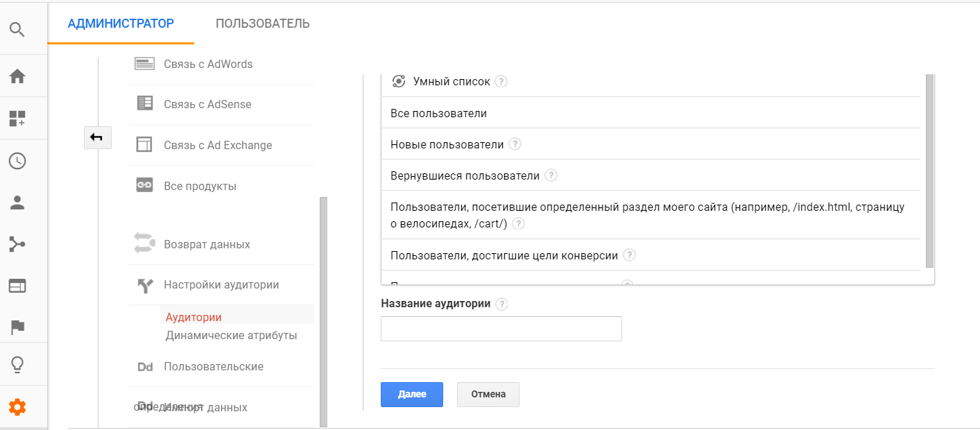This screenshot has height=430, width=980.
Task: Open the orange Admin gear icon
Action: pyautogui.click(x=17, y=407)
